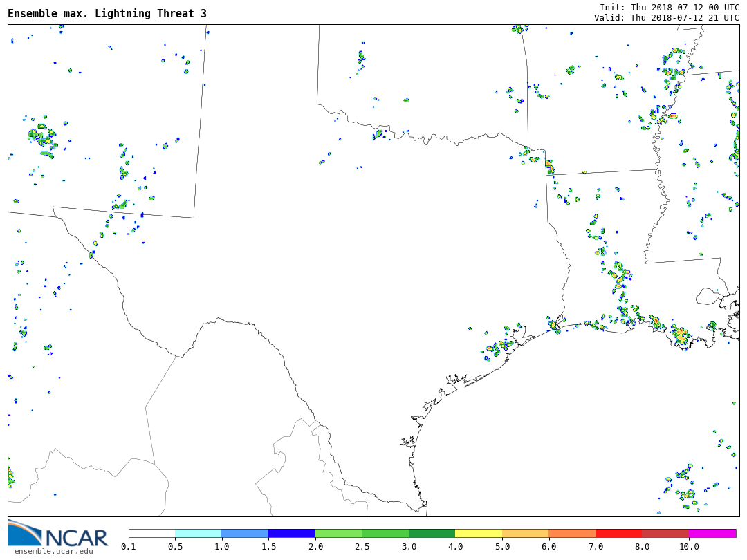The height and width of the screenshot is (560, 747).
Task: Click the NCAR logo
Action: click(57, 534)
